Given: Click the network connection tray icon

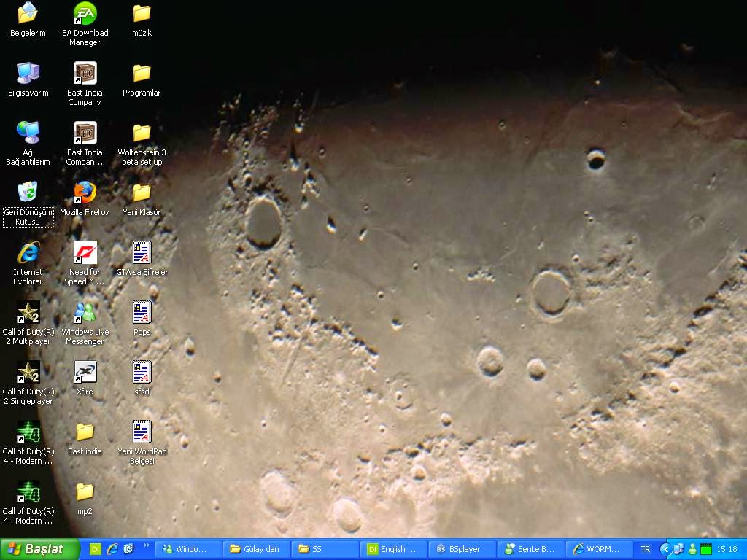Looking at the screenshot, I should 679,549.
